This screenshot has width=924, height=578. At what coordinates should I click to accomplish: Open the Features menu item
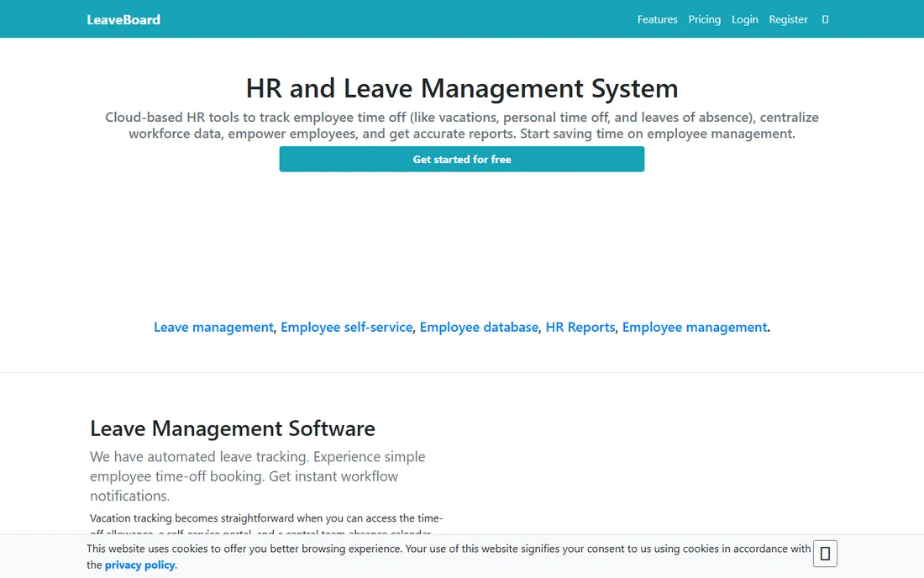click(x=657, y=19)
